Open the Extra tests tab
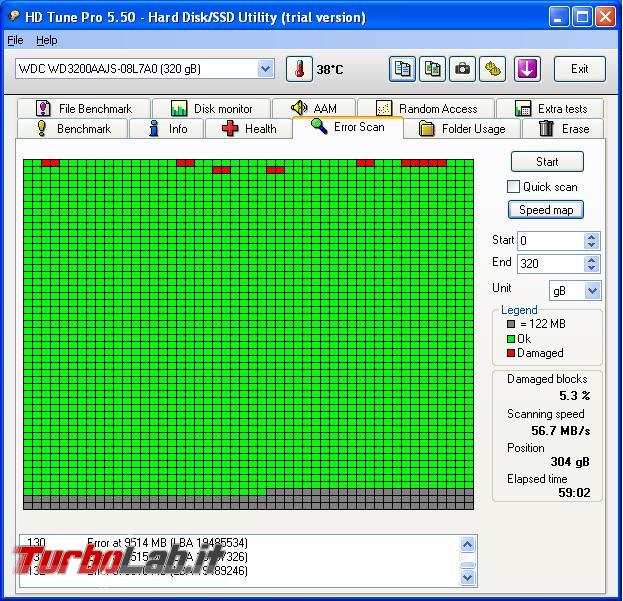 coord(550,108)
